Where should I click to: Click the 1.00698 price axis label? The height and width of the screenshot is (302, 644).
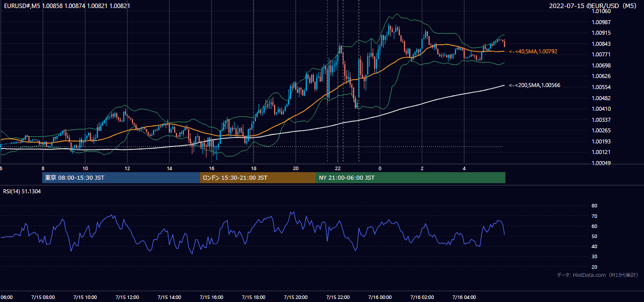tap(601, 65)
